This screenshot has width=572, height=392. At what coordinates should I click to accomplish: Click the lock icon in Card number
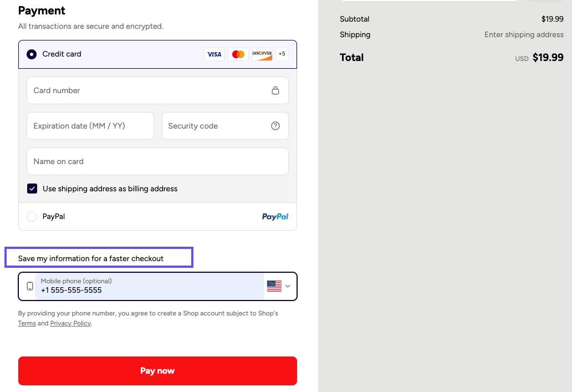pos(275,90)
